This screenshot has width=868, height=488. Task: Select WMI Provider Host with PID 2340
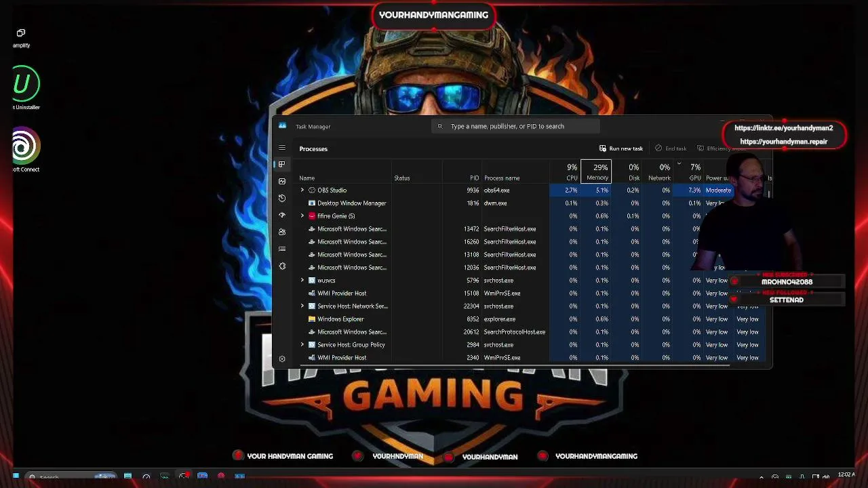click(x=342, y=357)
